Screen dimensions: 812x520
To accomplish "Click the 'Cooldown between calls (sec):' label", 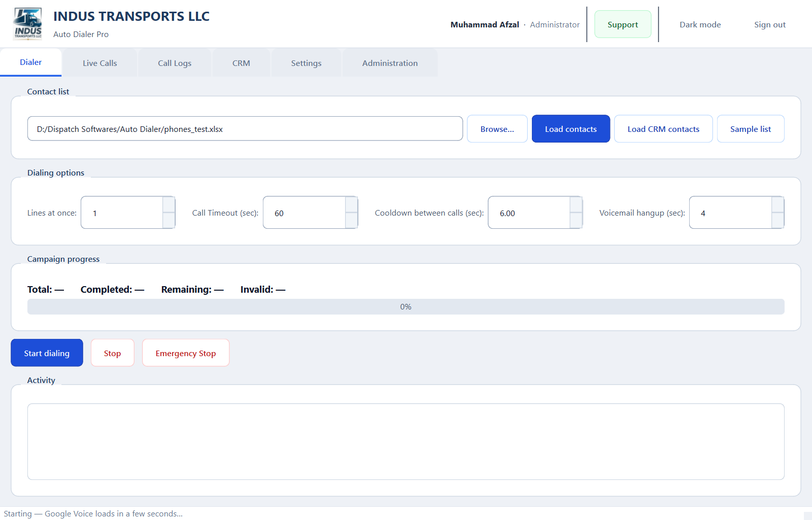I will point(429,213).
